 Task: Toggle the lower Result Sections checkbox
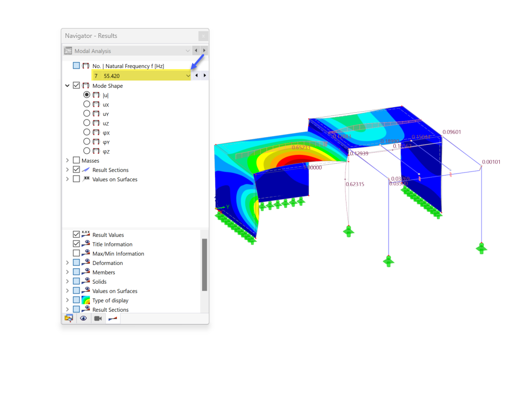pos(76,309)
